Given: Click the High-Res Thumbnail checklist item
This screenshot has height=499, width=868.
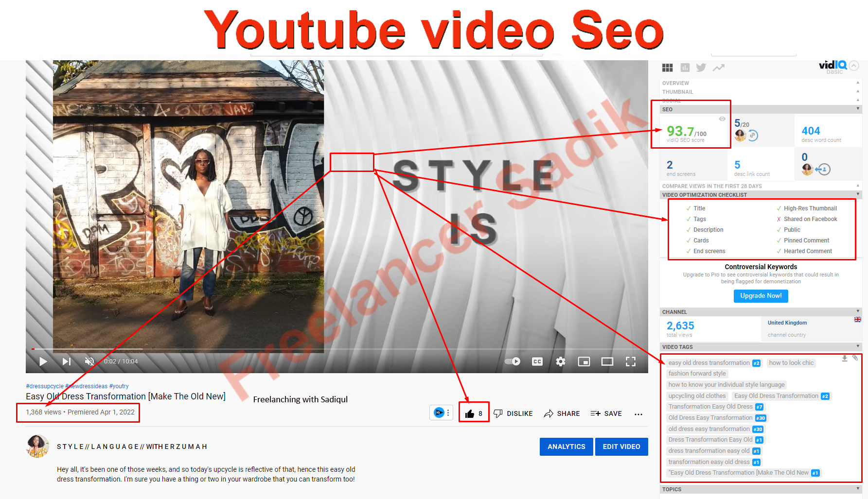Looking at the screenshot, I should point(807,208).
